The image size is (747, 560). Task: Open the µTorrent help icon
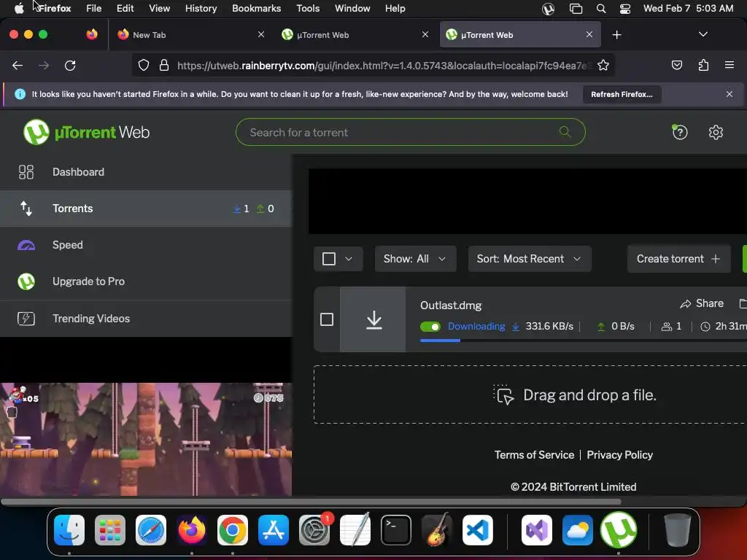[680, 132]
